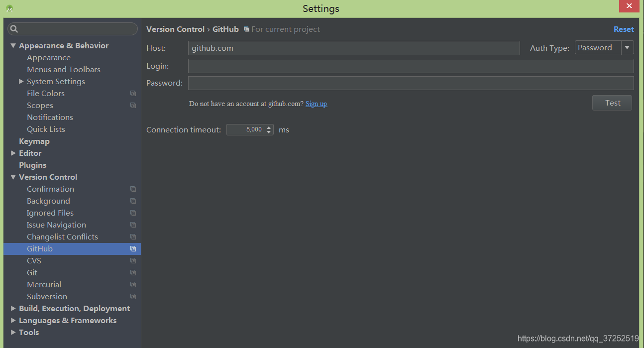Open Scopes settings page
Viewport: 644px width, 348px height.
point(40,106)
